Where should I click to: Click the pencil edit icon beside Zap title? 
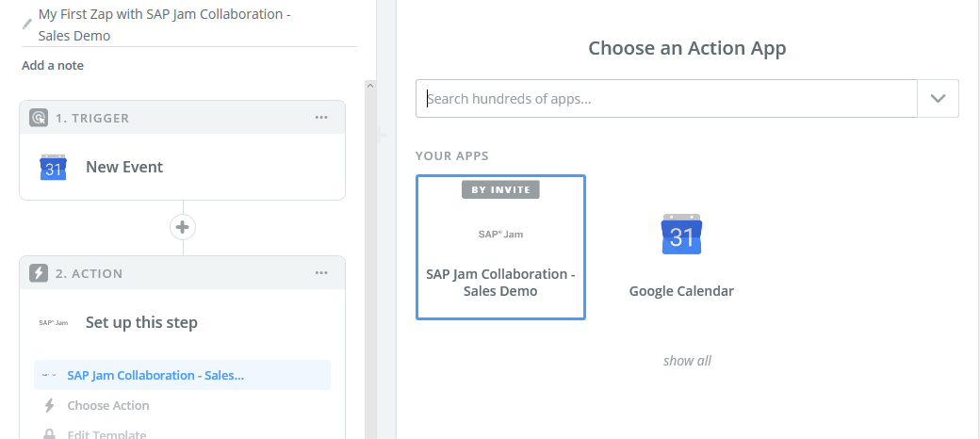27,24
